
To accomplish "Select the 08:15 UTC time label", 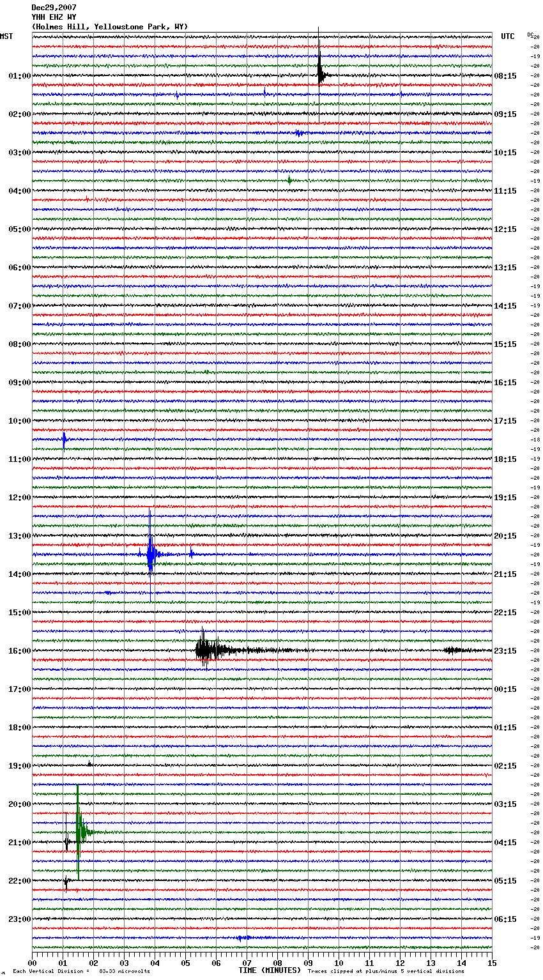I will (505, 76).
